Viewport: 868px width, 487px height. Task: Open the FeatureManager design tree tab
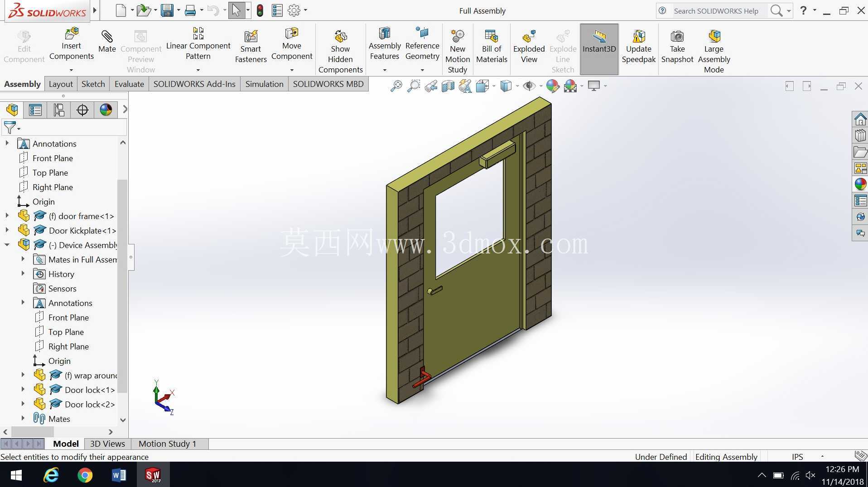click(x=12, y=110)
